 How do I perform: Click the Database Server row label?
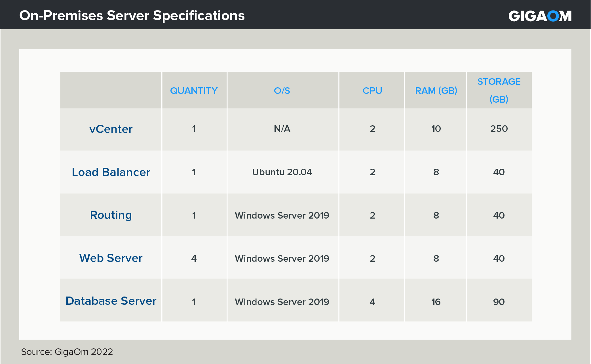(x=111, y=301)
